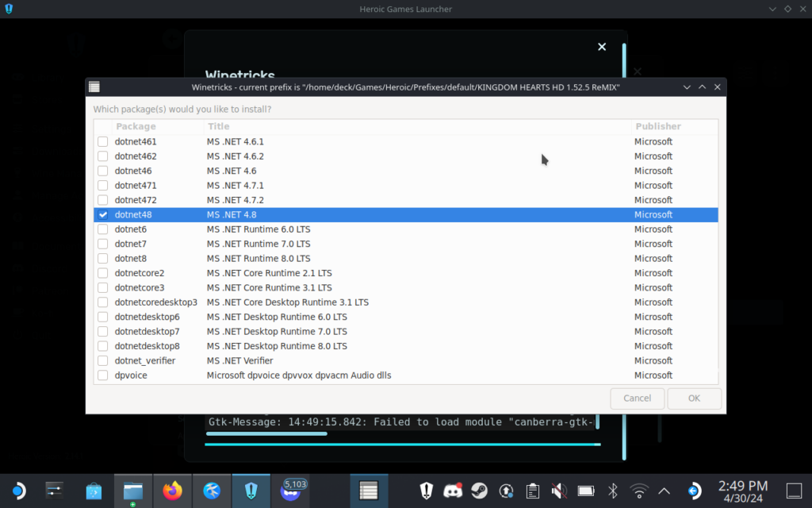The height and width of the screenshot is (508, 812).
Task: Open the app with 5,103 badge
Action: [292, 491]
